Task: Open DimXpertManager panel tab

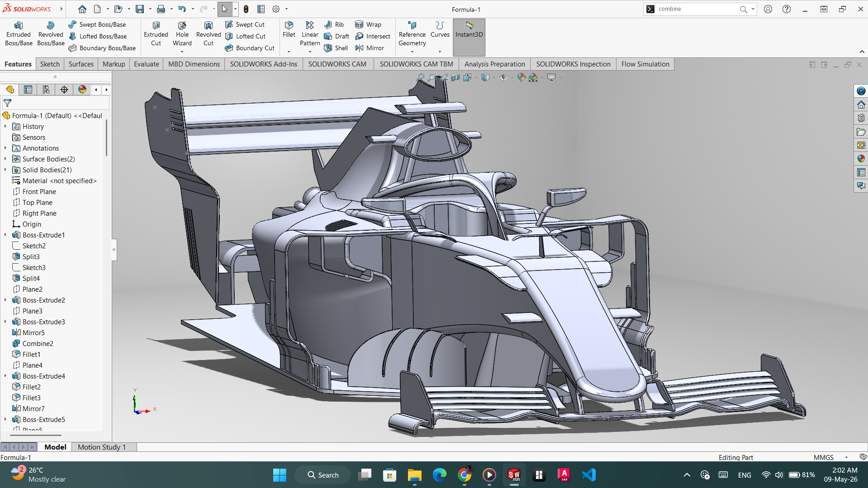Action: coord(64,90)
